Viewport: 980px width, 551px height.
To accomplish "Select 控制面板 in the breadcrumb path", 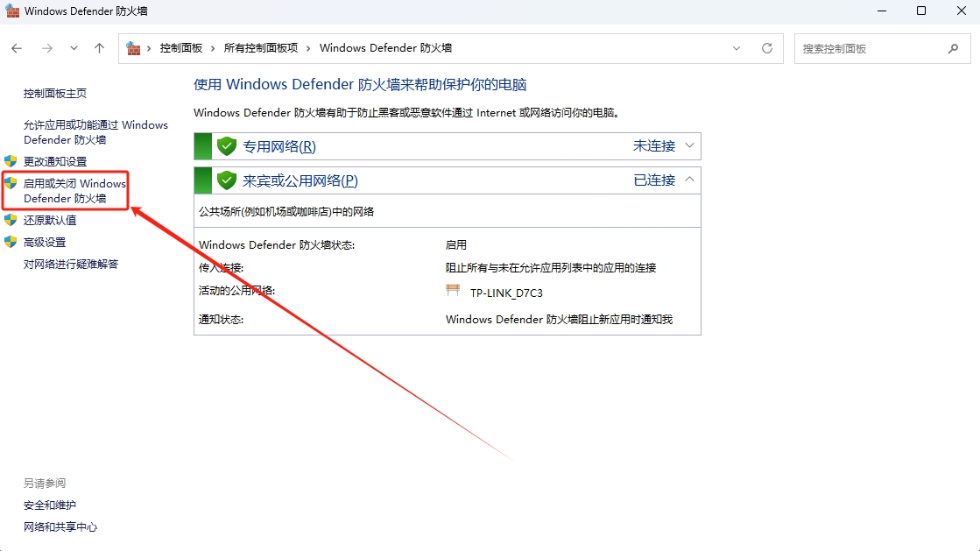I will click(181, 48).
